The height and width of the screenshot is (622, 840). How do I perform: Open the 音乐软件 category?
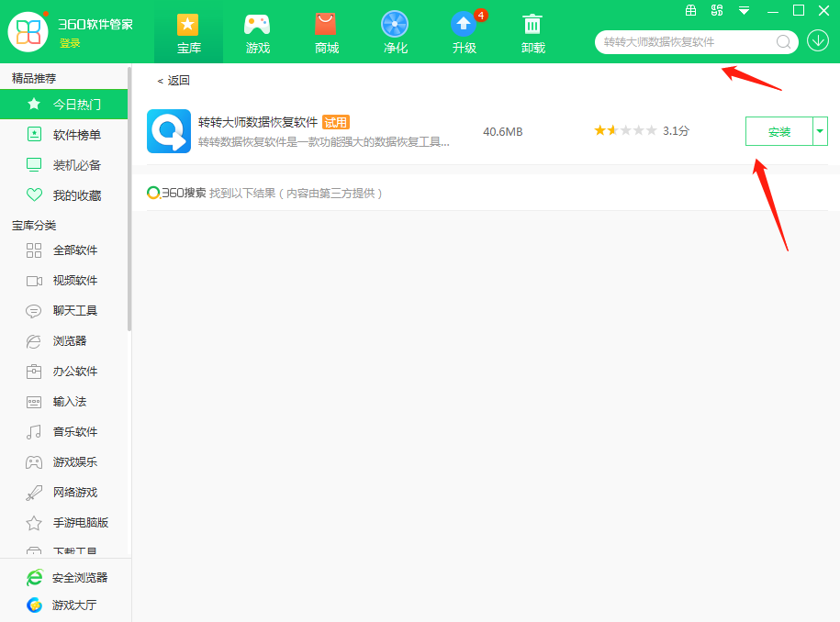coord(63,431)
